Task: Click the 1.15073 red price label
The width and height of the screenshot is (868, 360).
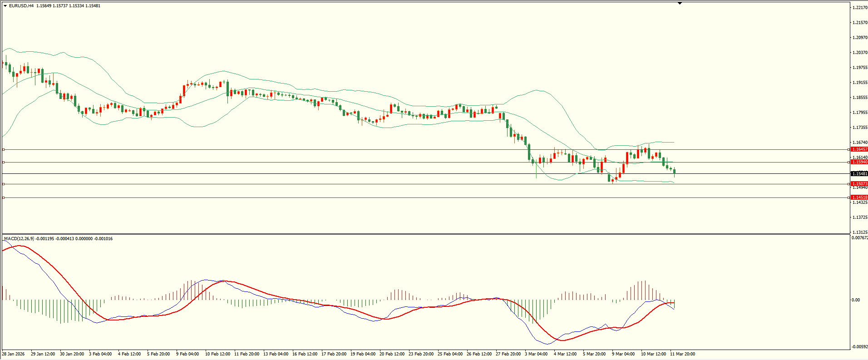Action: click(x=859, y=184)
